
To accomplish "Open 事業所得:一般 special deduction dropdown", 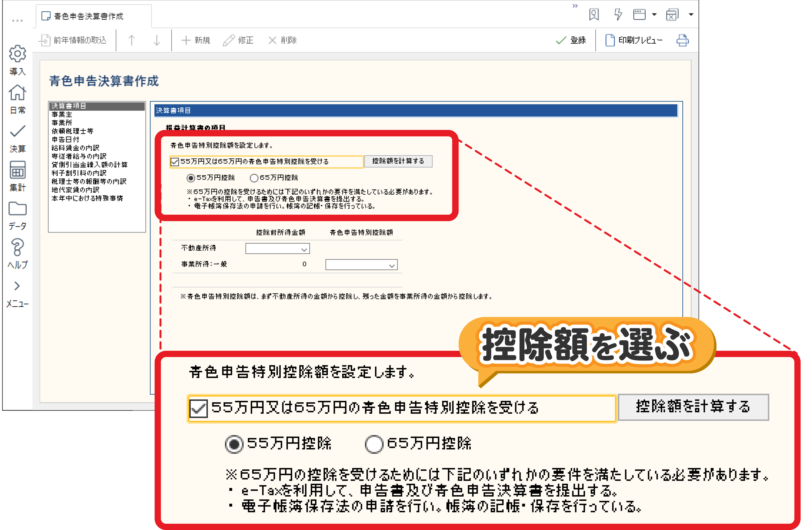I will point(362,265).
